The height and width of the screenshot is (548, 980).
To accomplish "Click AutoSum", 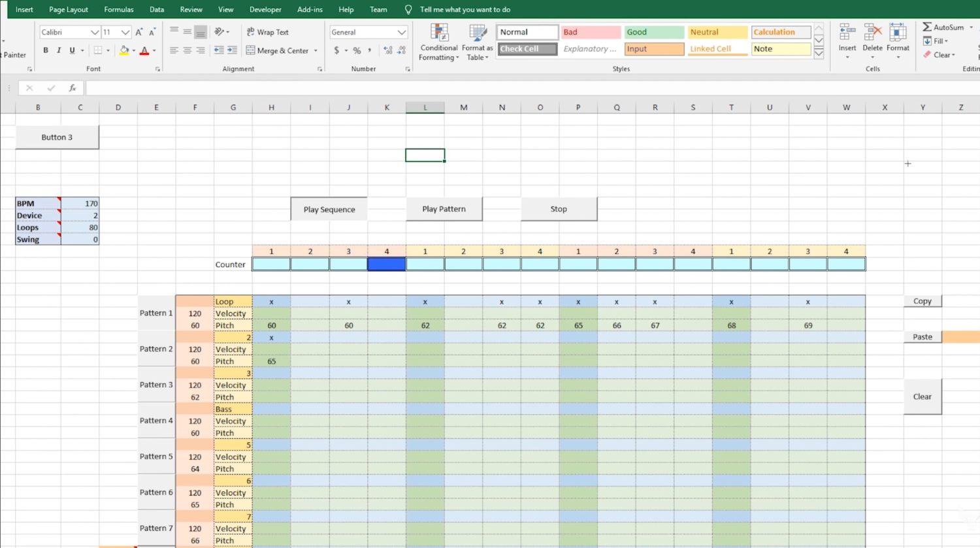I will 943,27.
